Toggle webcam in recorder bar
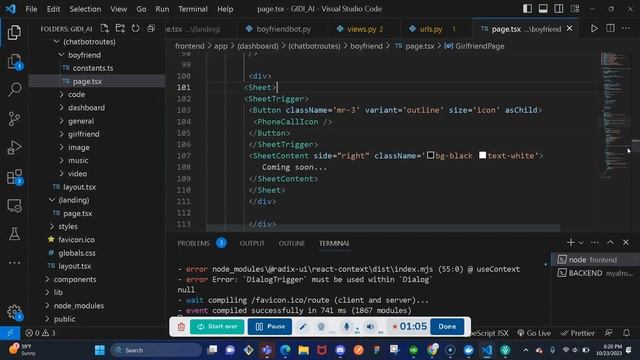640x360 pixels. [321, 327]
